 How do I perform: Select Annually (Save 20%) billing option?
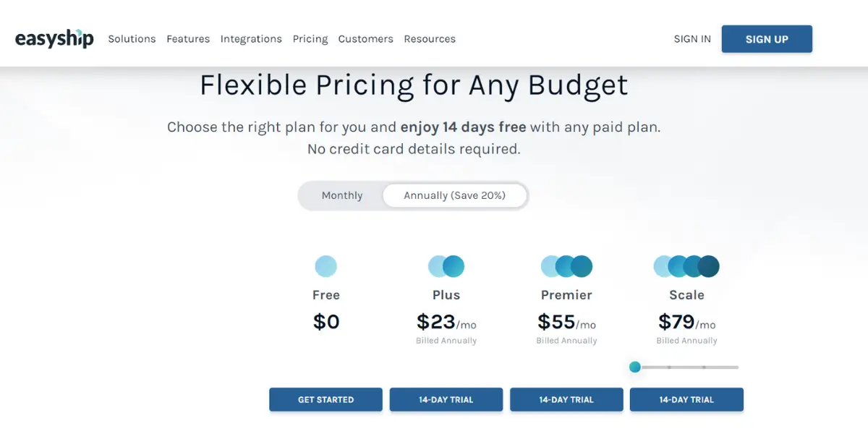(x=454, y=195)
